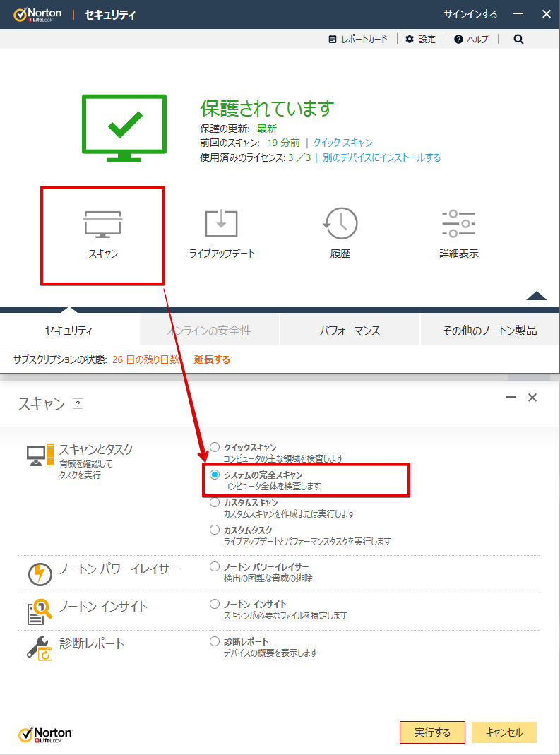560x755 pixels.
Task: Open the 履歴 history clock icon
Action: 340,223
